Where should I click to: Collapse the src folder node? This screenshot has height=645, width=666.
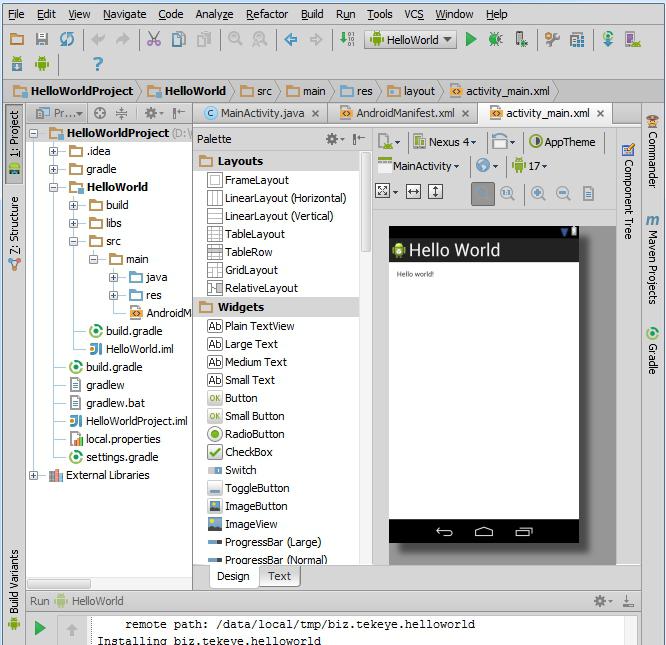coord(73,241)
